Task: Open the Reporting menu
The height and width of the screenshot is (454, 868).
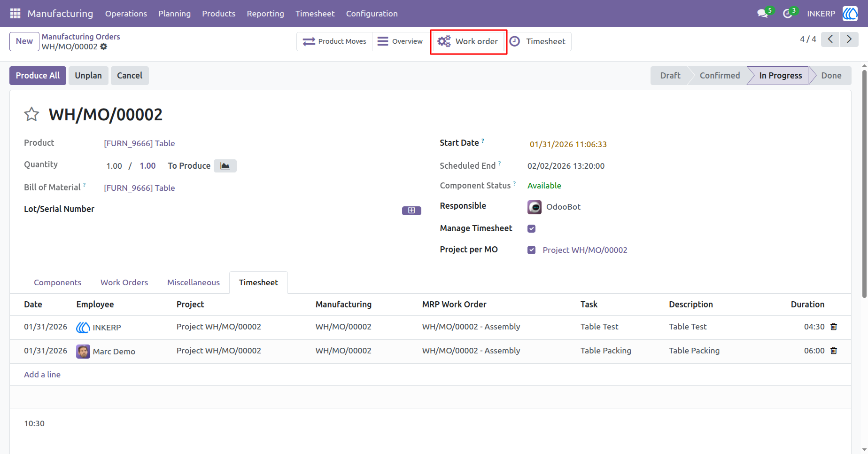Action: coord(265,14)
